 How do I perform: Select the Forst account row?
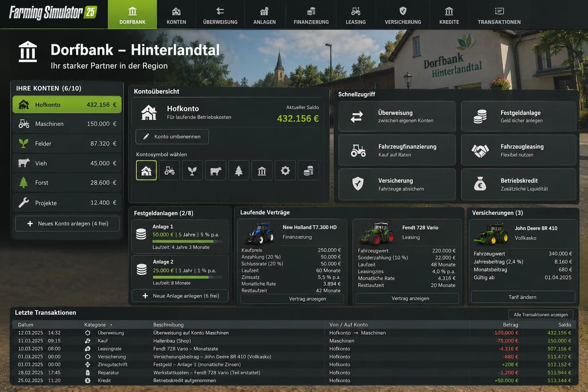click(x=67, y=183)
